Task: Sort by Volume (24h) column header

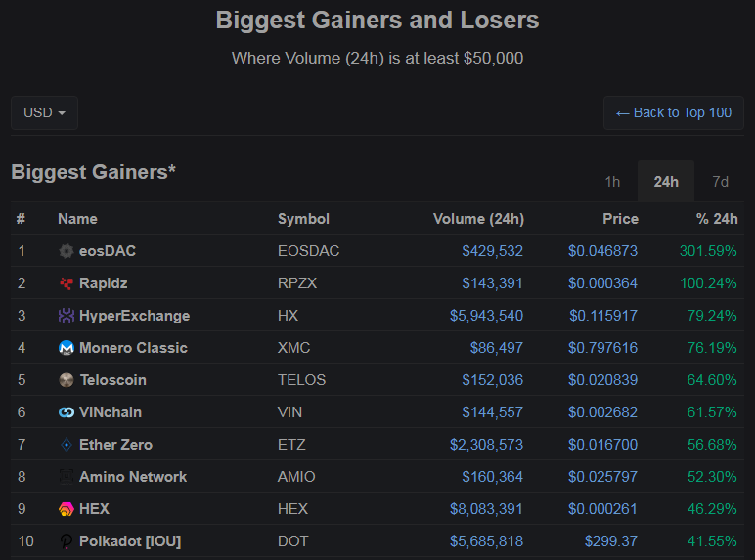Action: click(x=478, y=219)
